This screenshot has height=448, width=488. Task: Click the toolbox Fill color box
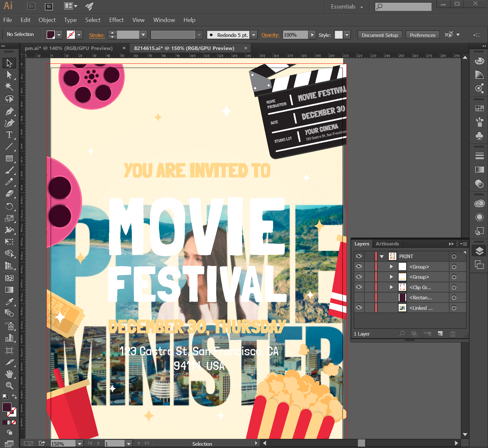pyautogui.click(x=7, y=407)
